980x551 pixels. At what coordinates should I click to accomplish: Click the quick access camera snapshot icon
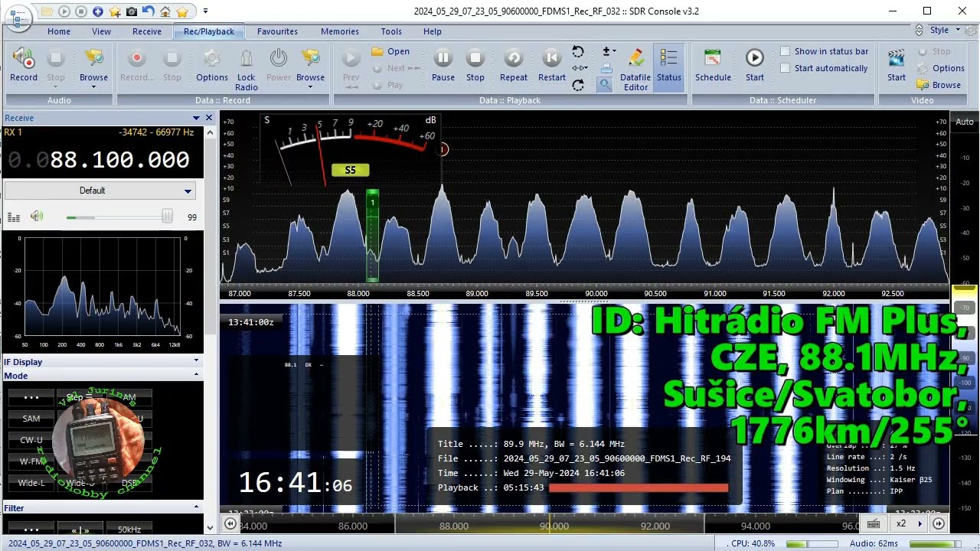coord(132,11)
